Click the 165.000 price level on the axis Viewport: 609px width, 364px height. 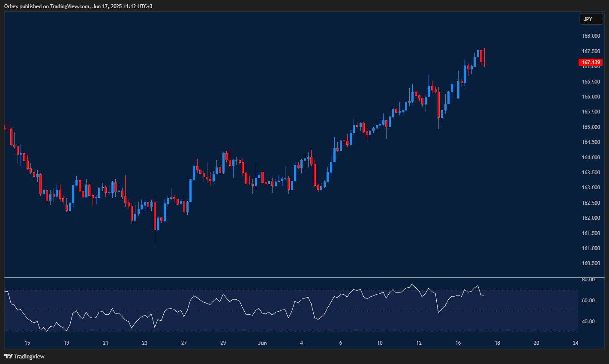point(591,127)
